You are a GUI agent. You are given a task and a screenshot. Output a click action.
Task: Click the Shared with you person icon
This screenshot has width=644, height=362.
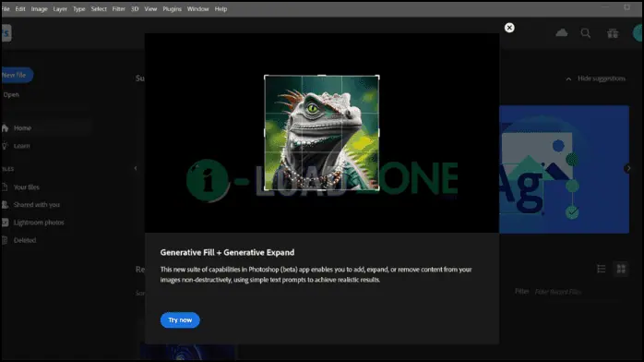point(5,205)
